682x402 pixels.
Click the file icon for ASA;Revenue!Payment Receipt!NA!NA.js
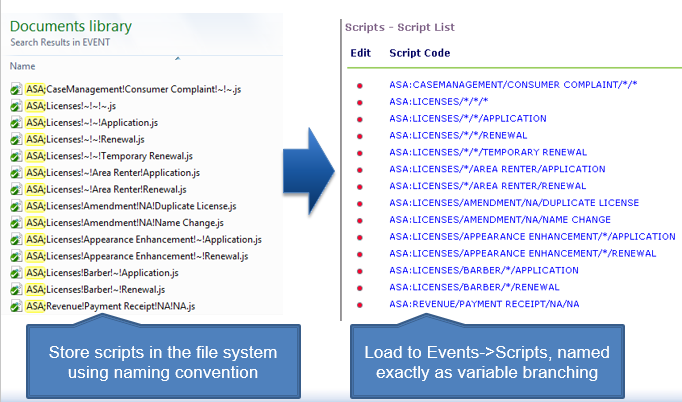pyautogui.click(x=16, y=305)
